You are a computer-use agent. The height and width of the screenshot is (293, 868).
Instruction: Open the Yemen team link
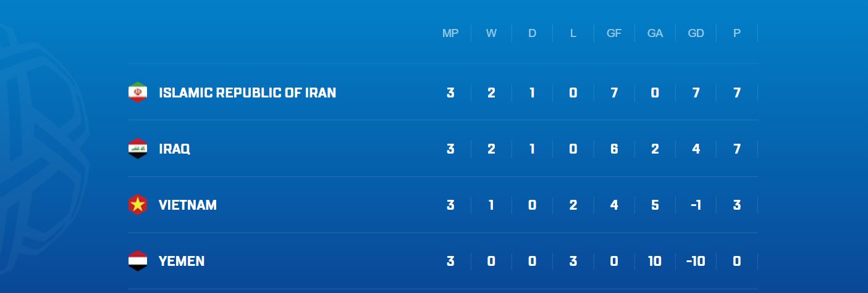point(182,261)
